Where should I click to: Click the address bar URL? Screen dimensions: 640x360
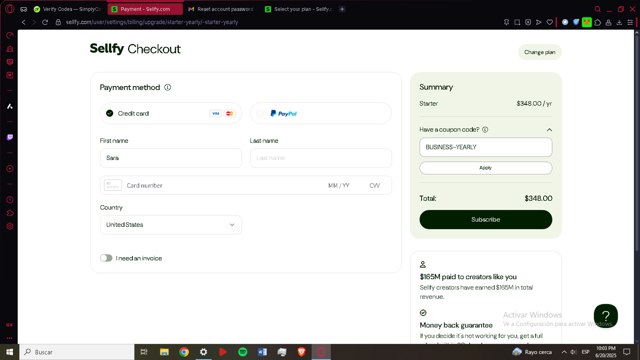[152, 22]
